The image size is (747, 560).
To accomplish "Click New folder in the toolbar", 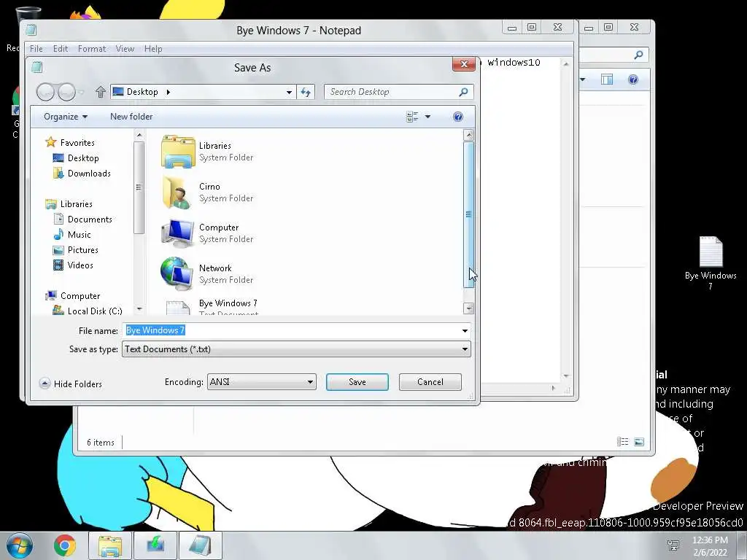I will click(131, 117).
